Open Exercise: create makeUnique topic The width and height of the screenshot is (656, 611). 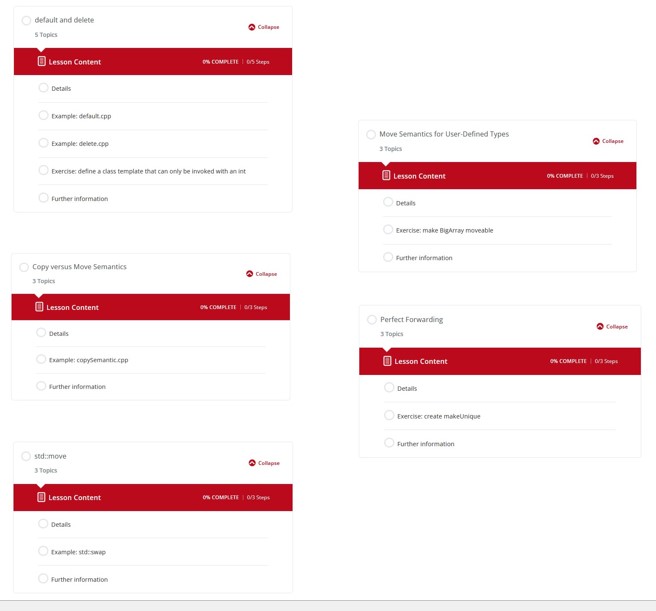coord(439,416)
